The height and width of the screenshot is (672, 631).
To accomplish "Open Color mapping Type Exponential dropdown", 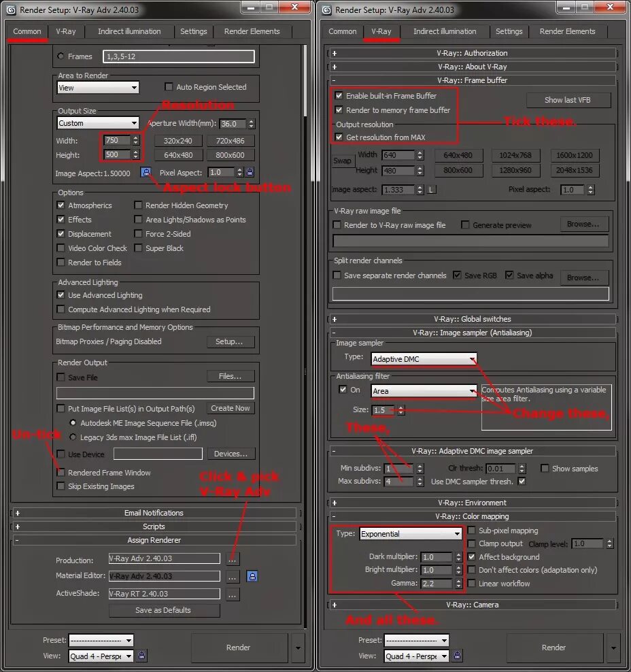I will coord(411,533).
